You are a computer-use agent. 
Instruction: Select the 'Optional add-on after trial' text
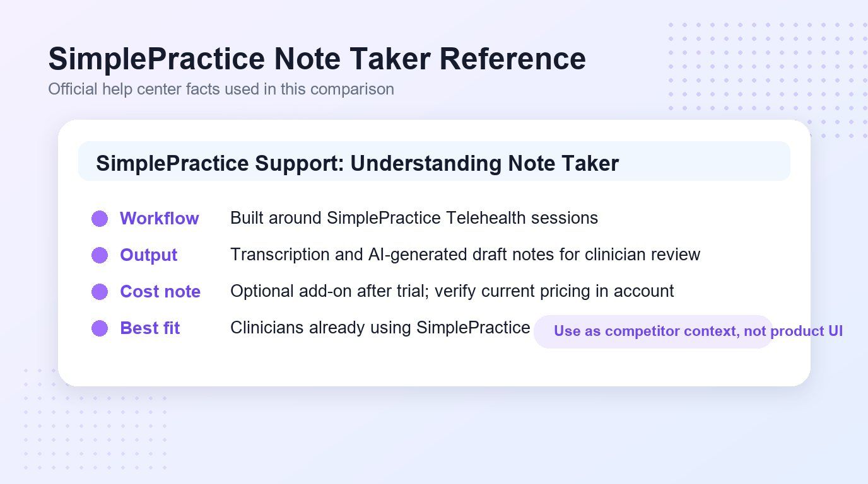pyautogui.click(x=330, y=291)
